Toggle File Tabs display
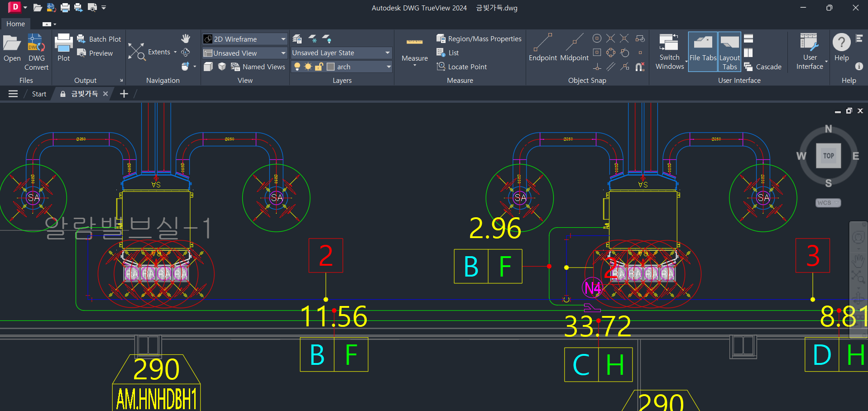The height and width of the screenshot is (411, 868). click(x=703, y=52)
